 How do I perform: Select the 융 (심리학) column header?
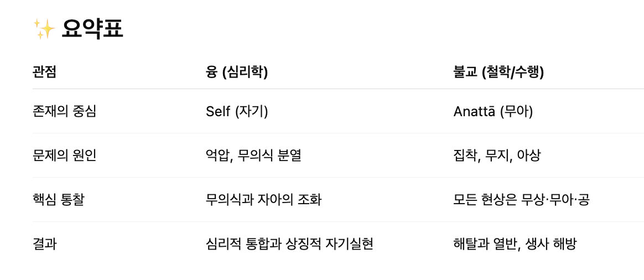click(x=237, y=72)
